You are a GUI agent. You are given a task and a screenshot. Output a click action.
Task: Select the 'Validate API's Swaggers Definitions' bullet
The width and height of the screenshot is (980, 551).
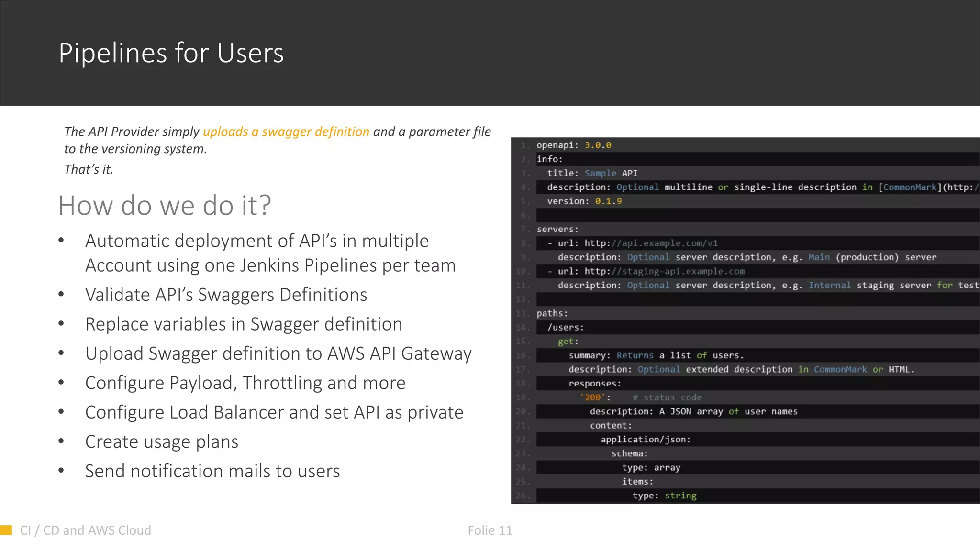pos(226,295)
